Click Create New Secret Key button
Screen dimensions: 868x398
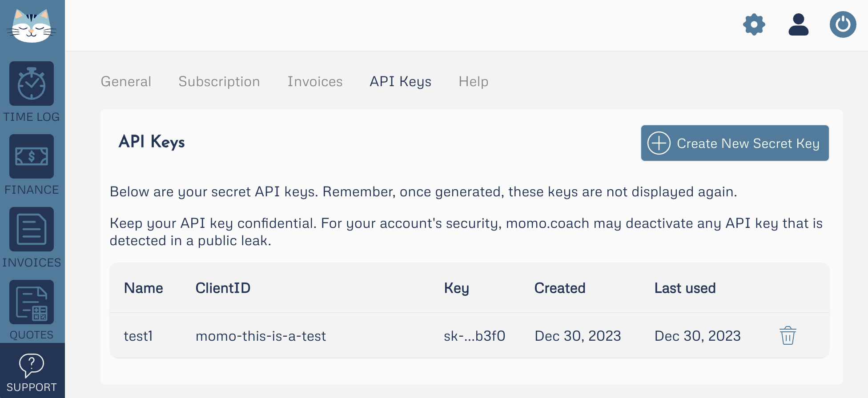click(735, 143)
